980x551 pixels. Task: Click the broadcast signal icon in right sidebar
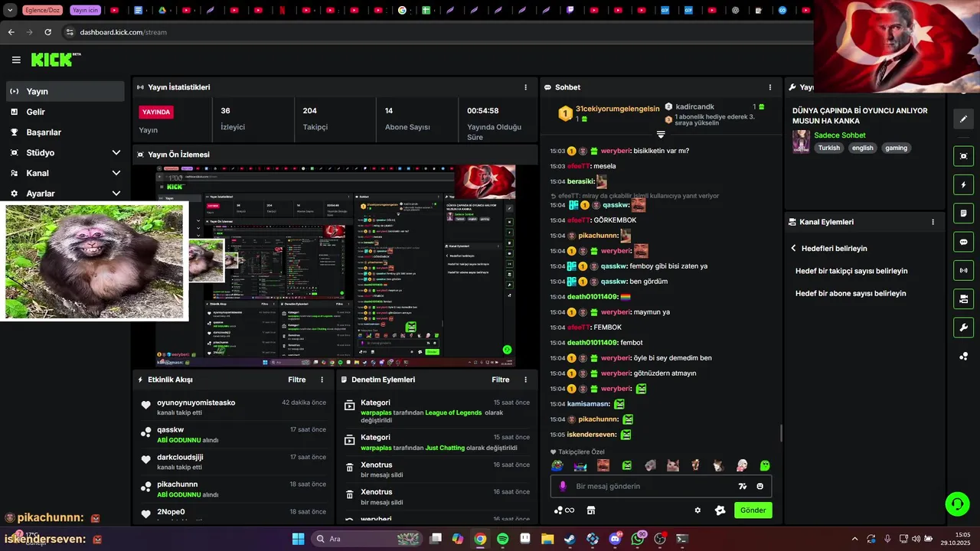click(963, 270)
